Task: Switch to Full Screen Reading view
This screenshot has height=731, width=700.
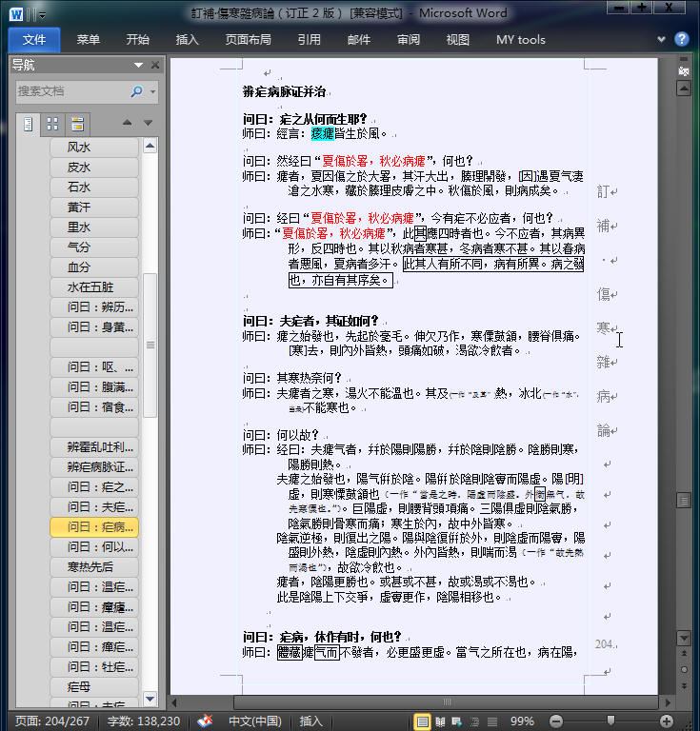Action: click(441, 721)
